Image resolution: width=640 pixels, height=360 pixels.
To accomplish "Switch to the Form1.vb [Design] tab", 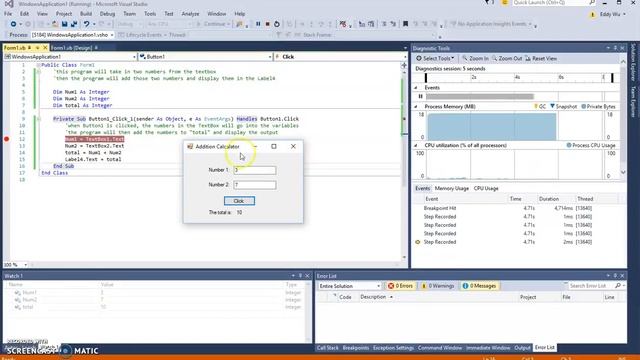I will (x=74, y=48).
